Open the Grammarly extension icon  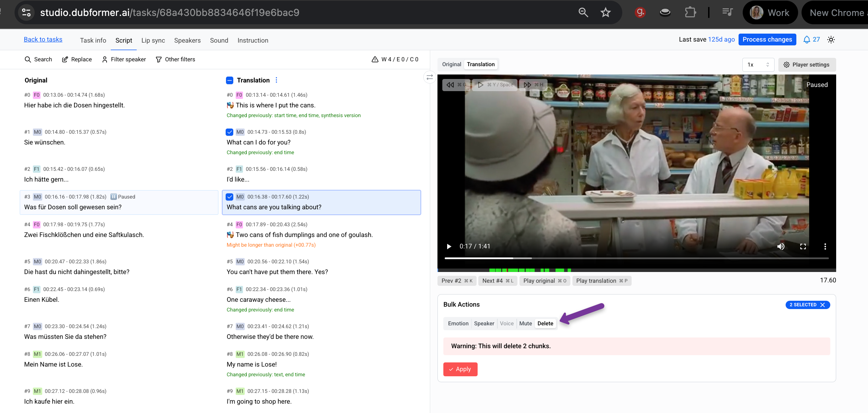(x=640, y=12)
